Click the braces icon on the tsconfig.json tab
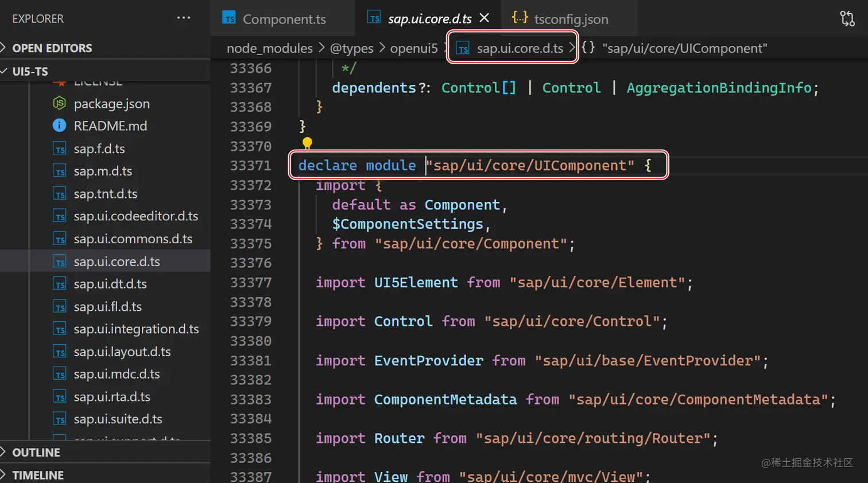This screenshot has width=868, height=483. click(520, 18)
